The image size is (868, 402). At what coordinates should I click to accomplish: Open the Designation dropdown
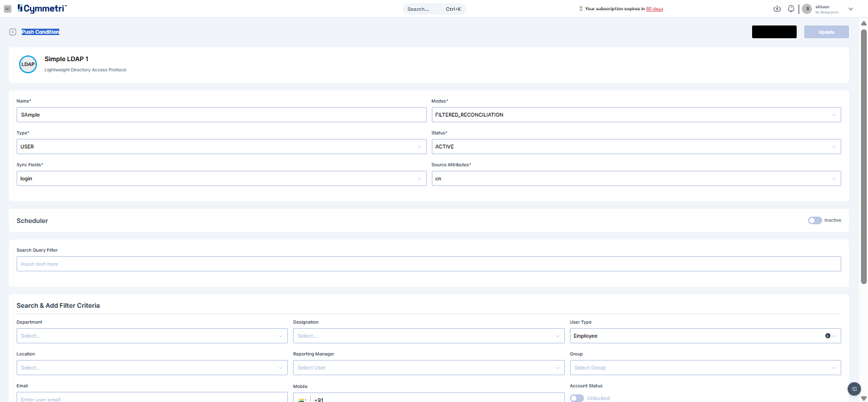[429, 336]
